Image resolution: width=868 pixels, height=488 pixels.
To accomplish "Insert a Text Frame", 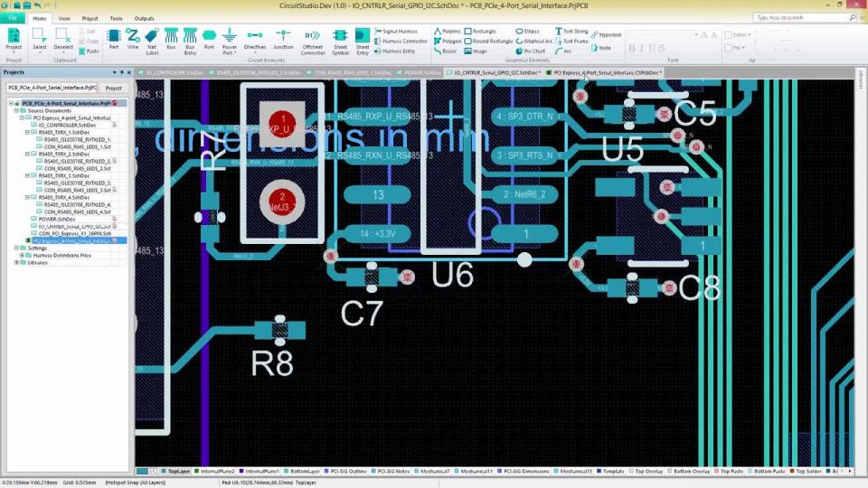I will pos(571,41).
